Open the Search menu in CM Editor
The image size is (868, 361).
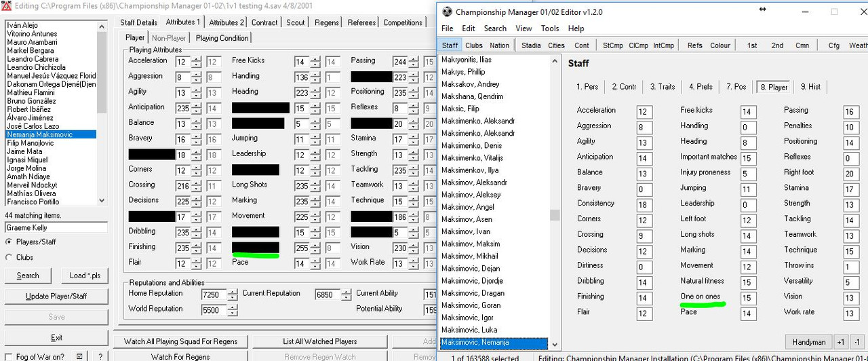[x=495, y=28]
